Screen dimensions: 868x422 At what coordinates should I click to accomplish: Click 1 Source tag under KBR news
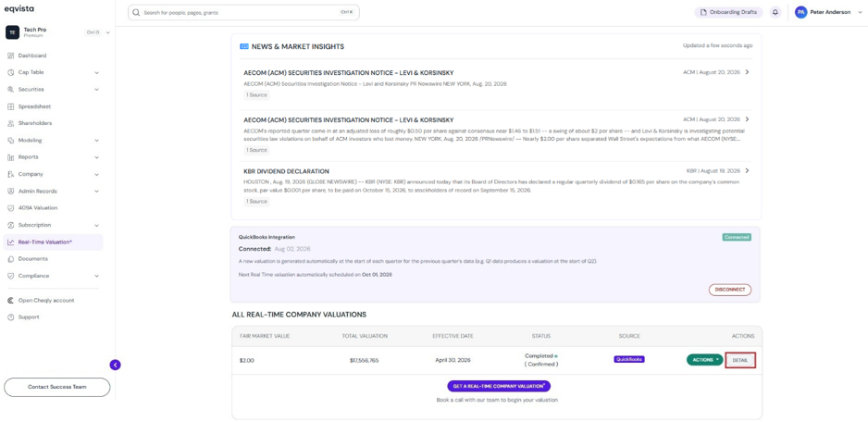tap(256, 202)
